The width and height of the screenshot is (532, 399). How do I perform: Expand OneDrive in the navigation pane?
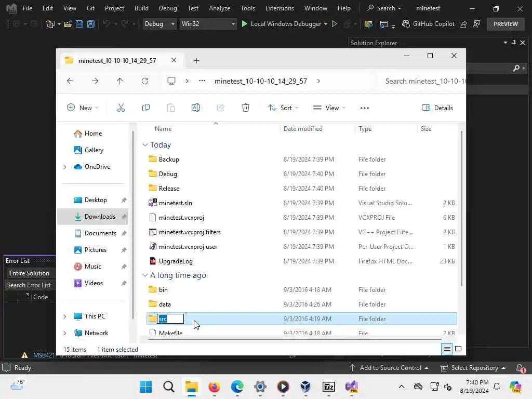(x=65, y=167)
